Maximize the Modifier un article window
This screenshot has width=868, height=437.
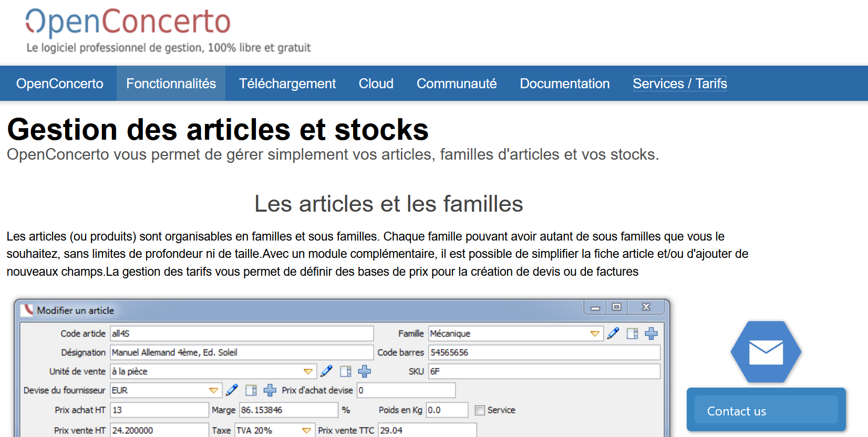(x=617, y=307)
